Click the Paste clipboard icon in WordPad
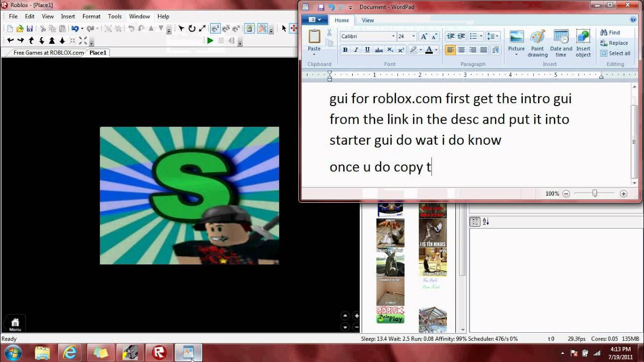 click(314, 36)
